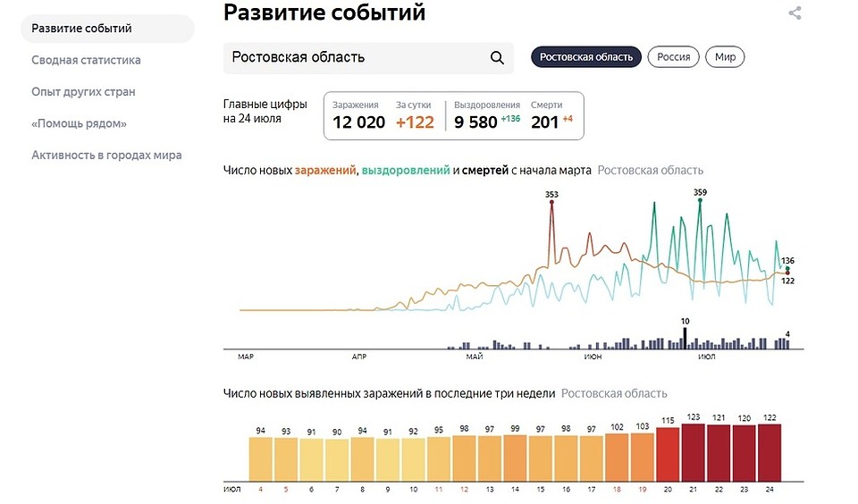
Task: Click Главные цифры на 24 июля label
Action: [265, 111]
